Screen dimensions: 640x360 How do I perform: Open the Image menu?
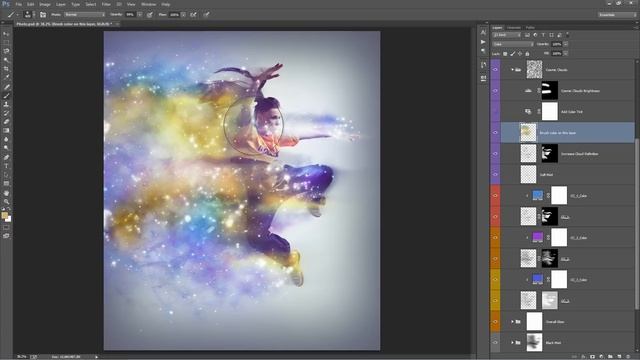pyautogui.click(x=45, y=4)
